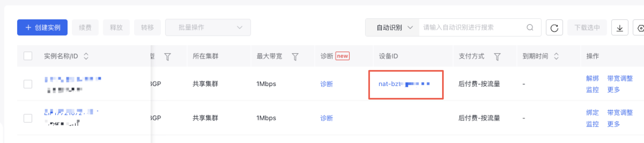The height and width of the screenshot is (143, 644).
Task: Click 解绑 in the first row
Action: [x=592, y=78]
